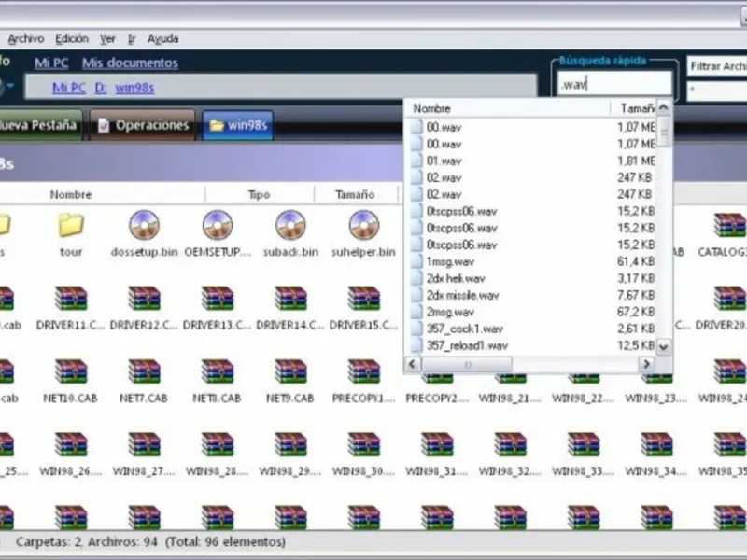Click D: in the address path

[x=101, y=88]
